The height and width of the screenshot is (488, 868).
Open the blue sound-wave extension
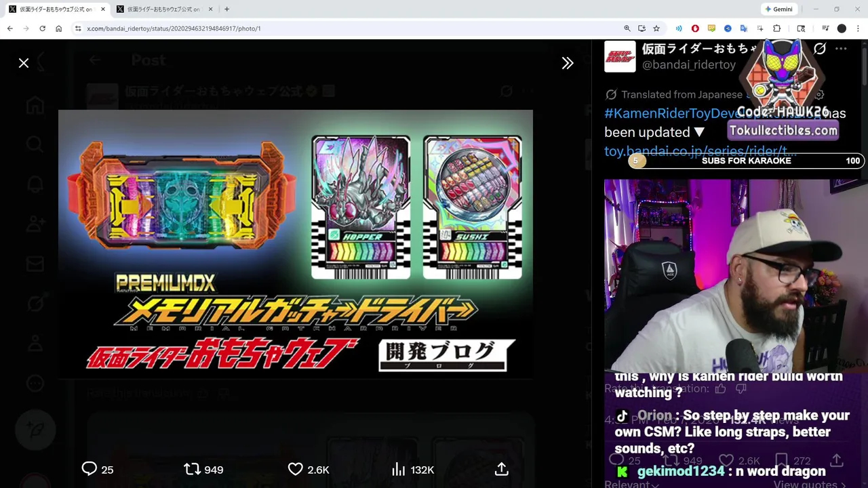679,28
